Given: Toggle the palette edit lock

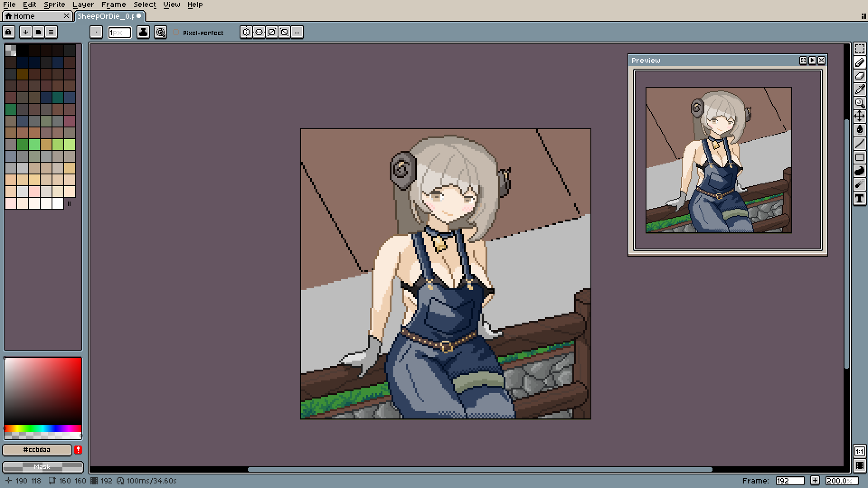Looking at the screenshot, I should pyautogui.click(x=9, y=32).
